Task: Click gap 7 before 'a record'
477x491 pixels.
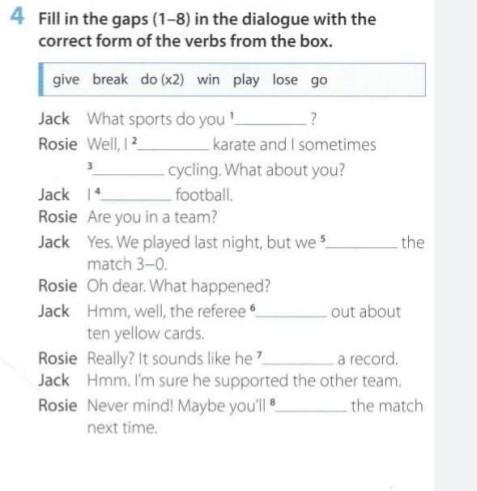Action: [299, 360]
